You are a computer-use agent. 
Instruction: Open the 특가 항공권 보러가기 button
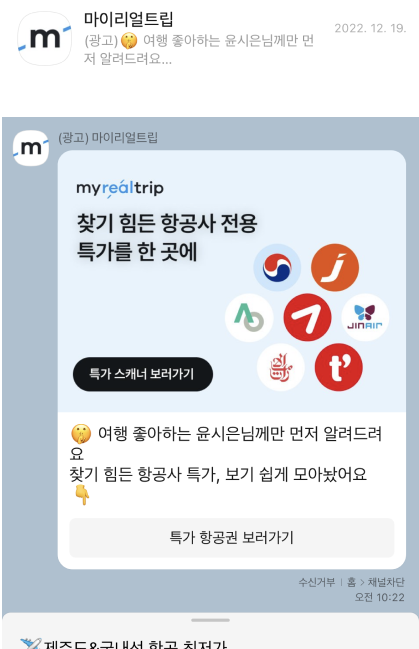click(231, 537)
